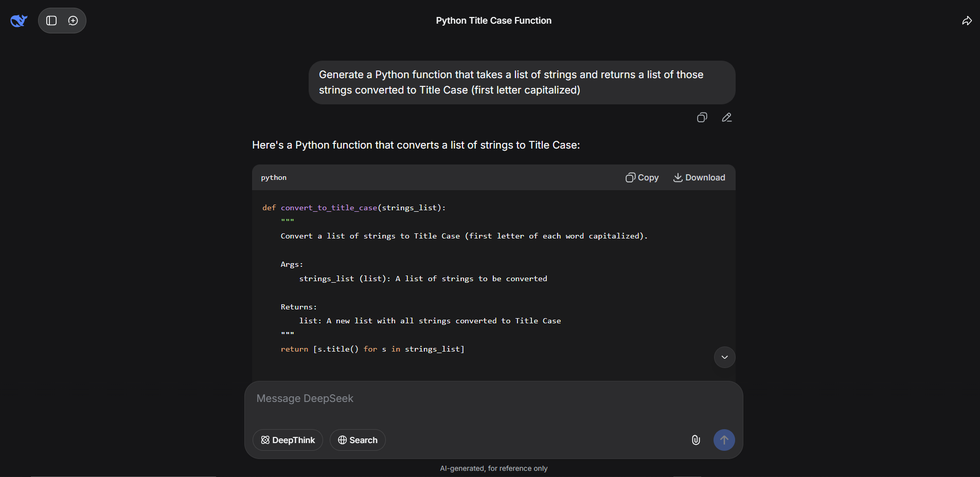Click the share conversation arrow icon
Viewport: 980px width, 477px height.
[x=967, y=21]
